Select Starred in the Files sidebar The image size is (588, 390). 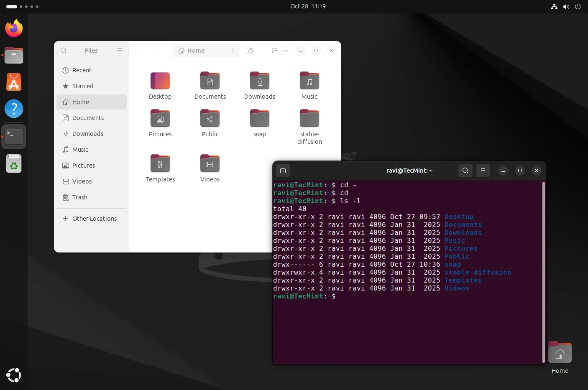tap(83, 86)
